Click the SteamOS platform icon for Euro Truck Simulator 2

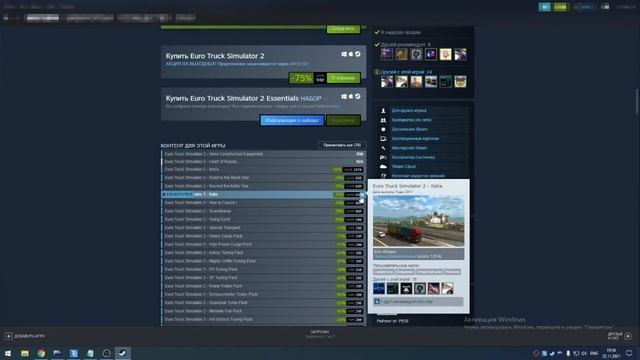pyautogui.click(x=358, y=54)
